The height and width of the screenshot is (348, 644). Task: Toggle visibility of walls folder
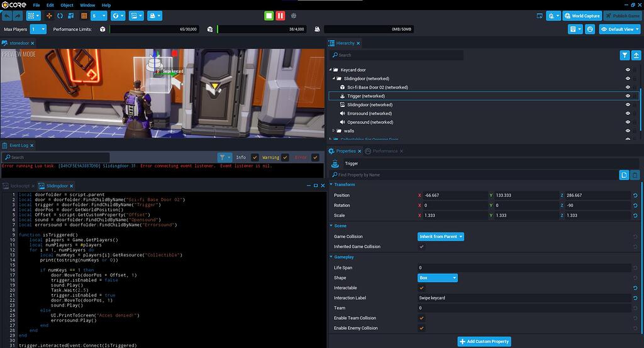point(628,131)
